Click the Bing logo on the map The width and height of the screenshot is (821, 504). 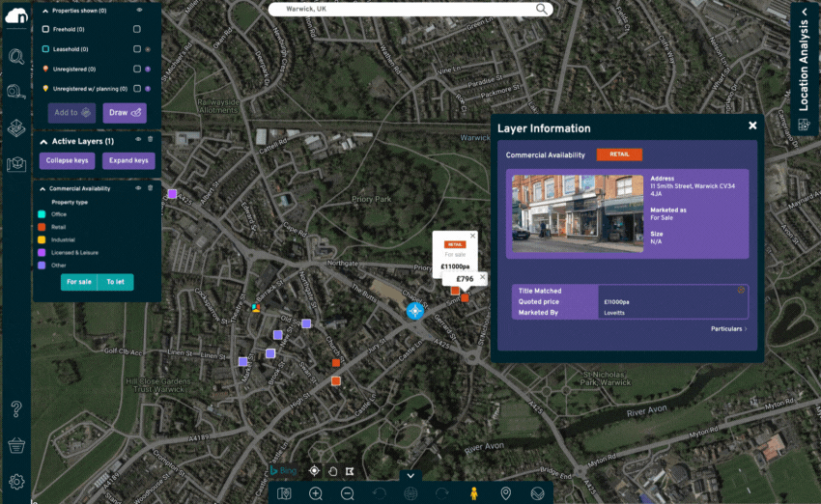(x=283, y=471)
